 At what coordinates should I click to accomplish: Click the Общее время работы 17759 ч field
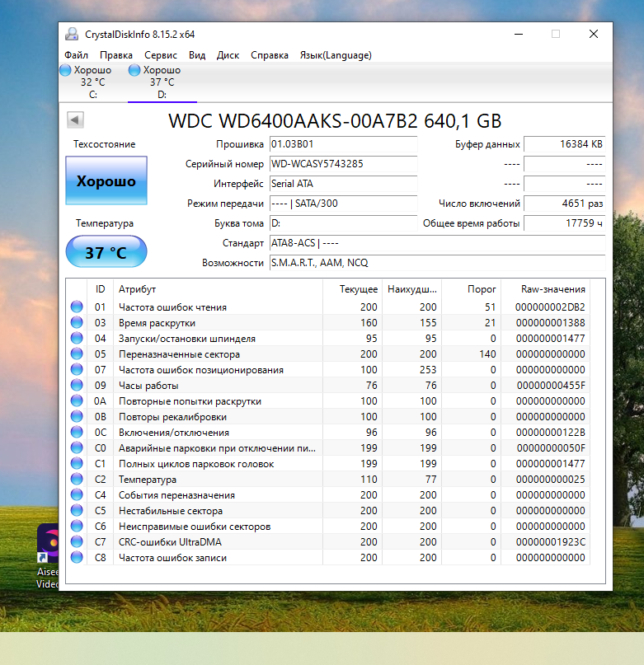[565, 223]
